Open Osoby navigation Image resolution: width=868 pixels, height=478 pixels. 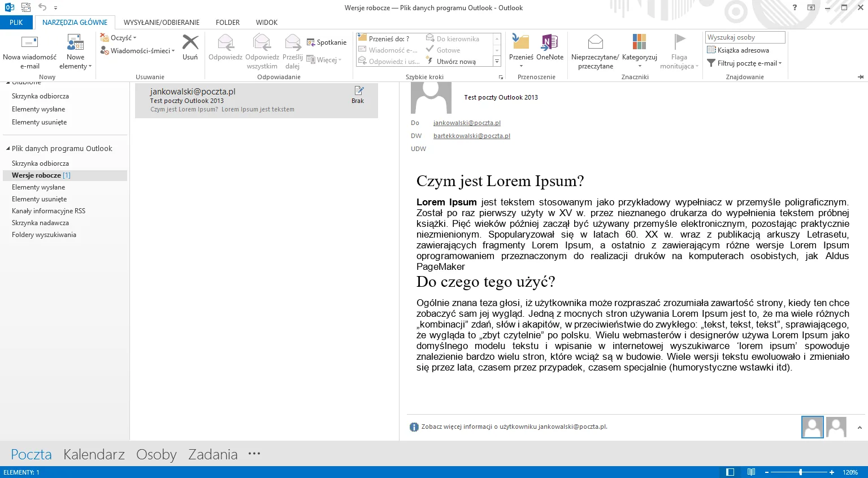[x=157, y=454]
